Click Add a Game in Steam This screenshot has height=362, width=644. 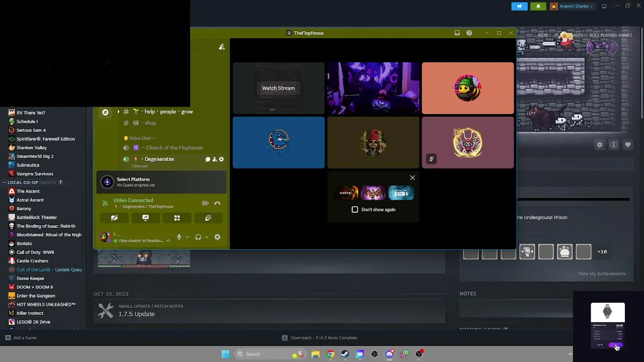(x=21, y=338)
